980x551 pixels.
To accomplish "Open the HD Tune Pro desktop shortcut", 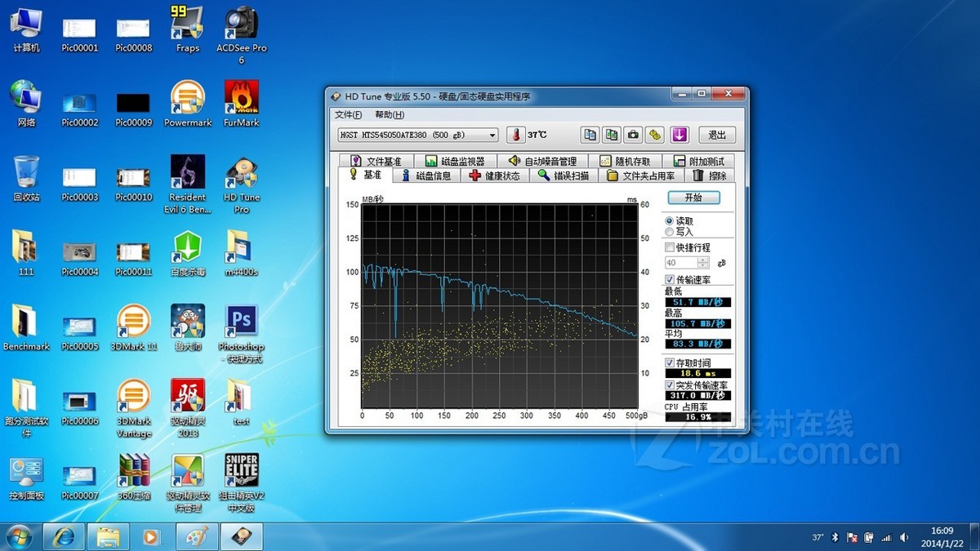I will tap(242, 184).
